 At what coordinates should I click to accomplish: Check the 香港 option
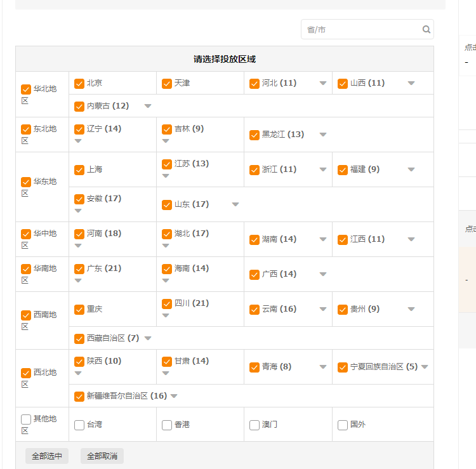[x=167, y=425]
